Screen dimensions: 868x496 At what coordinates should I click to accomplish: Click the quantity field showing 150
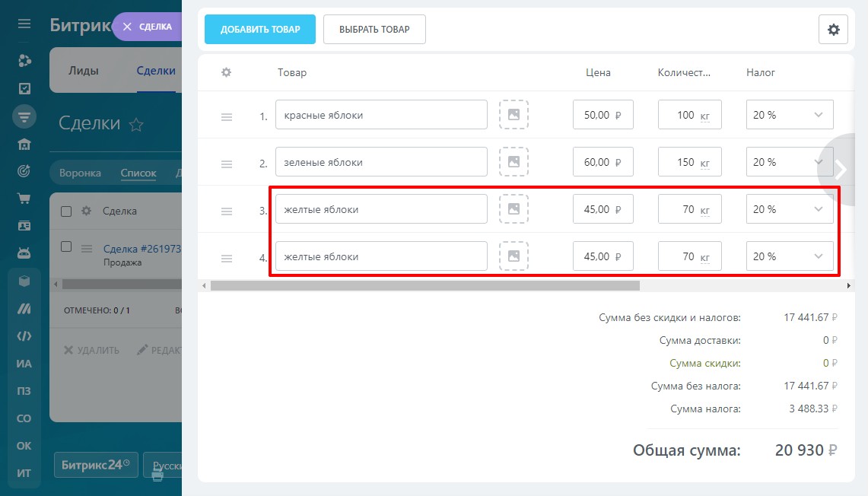pos(690,161)
